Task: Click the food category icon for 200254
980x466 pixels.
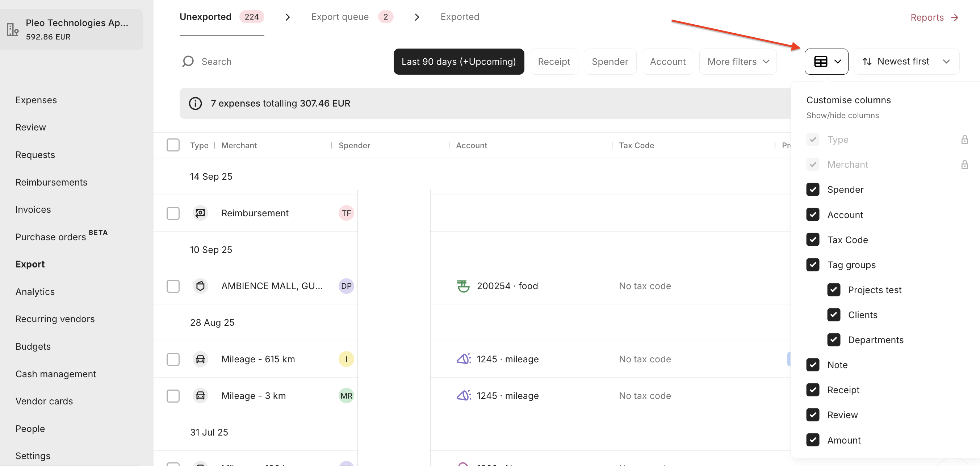Action: pyautogui.click(x=463, y=286)
